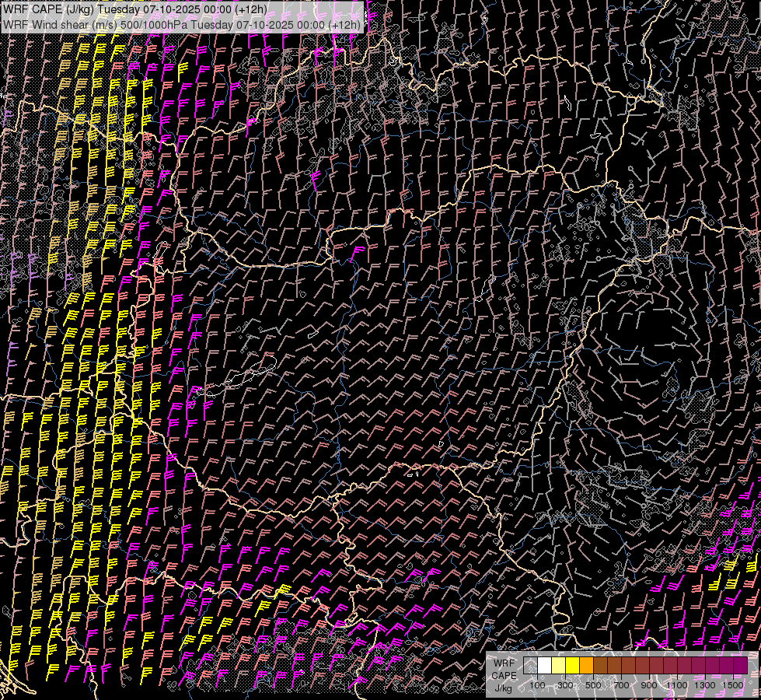
Task: Click the 700 tick label in legend
Action: [x=621, y=685]
